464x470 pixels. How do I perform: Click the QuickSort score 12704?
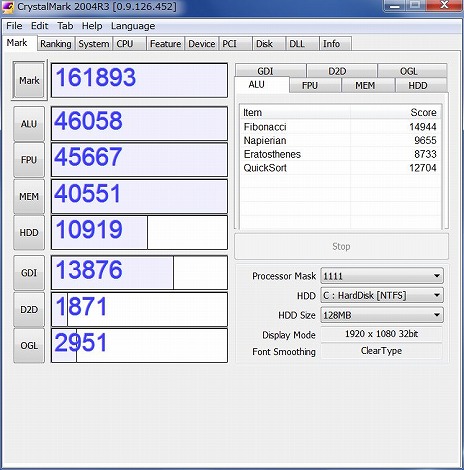(x=423, y=168)
